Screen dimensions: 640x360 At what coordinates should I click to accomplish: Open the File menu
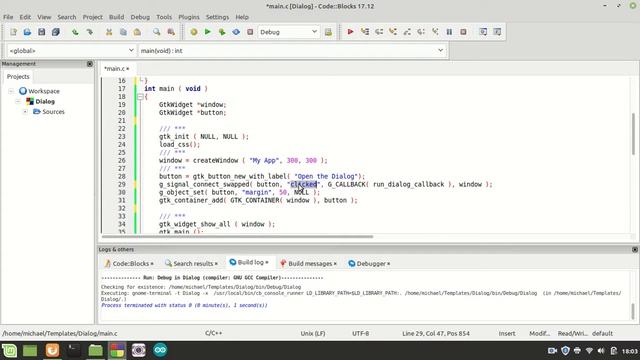pos(8,17)
